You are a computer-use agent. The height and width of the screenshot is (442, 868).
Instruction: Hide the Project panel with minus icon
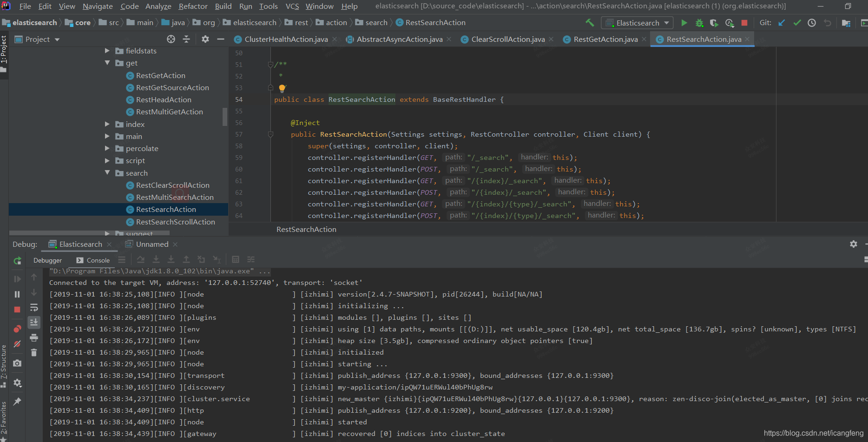point(221,40)
